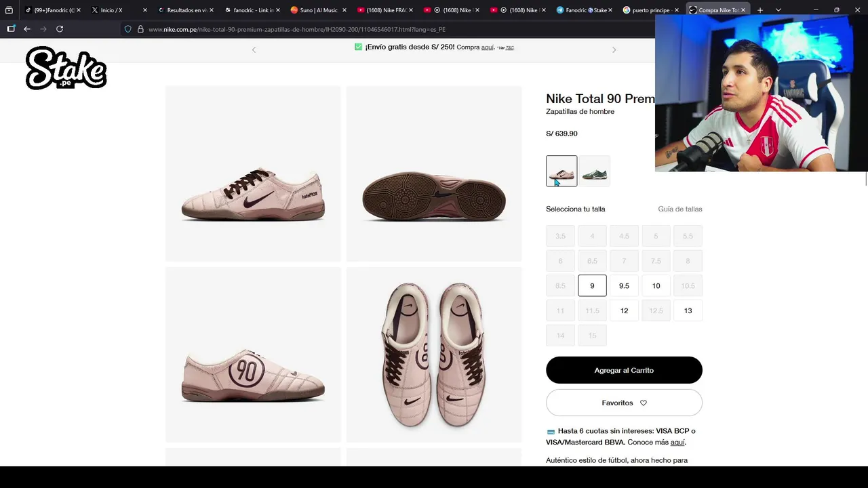Show next promo banner message
Screen dimensions: 868x488
pos(614,49)
